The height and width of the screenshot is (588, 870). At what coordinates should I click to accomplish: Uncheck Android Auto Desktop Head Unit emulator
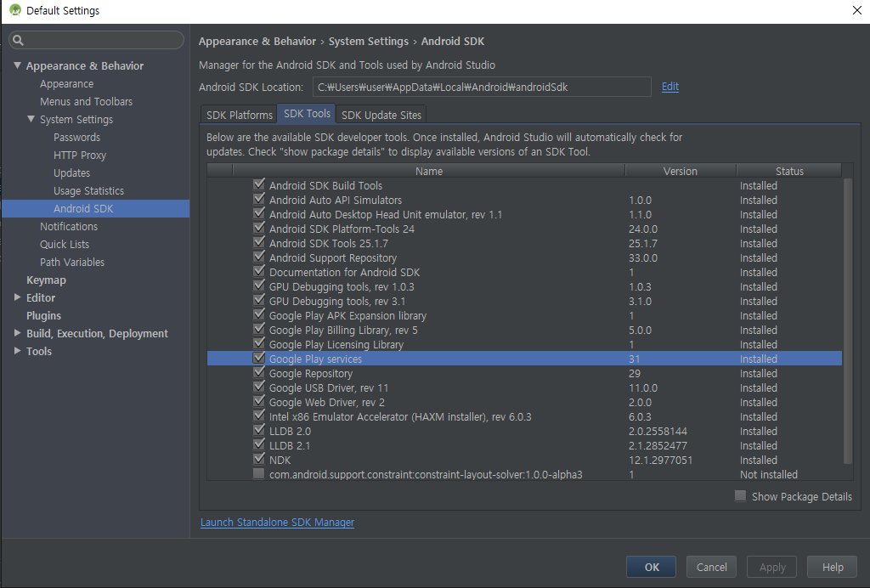[x=258, y=213]
